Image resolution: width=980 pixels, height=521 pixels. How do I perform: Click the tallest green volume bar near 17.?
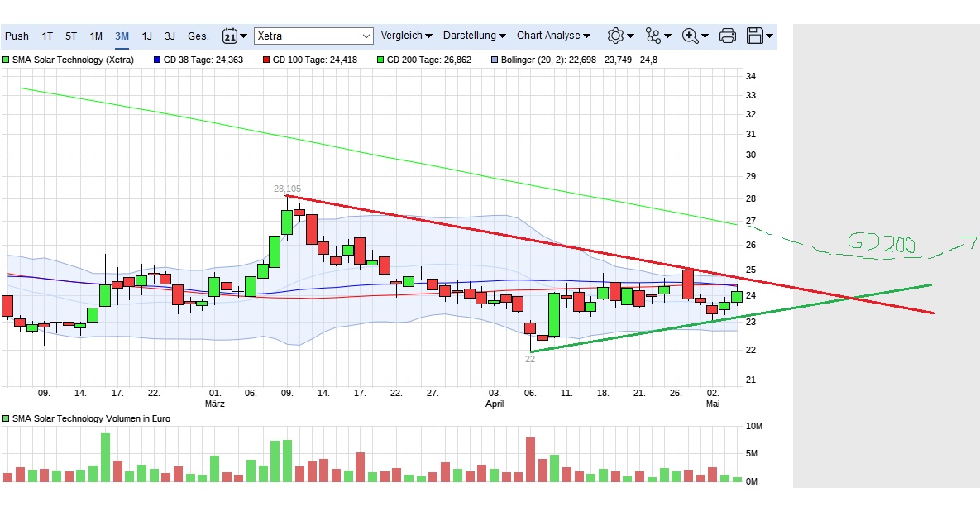point(105,456)
